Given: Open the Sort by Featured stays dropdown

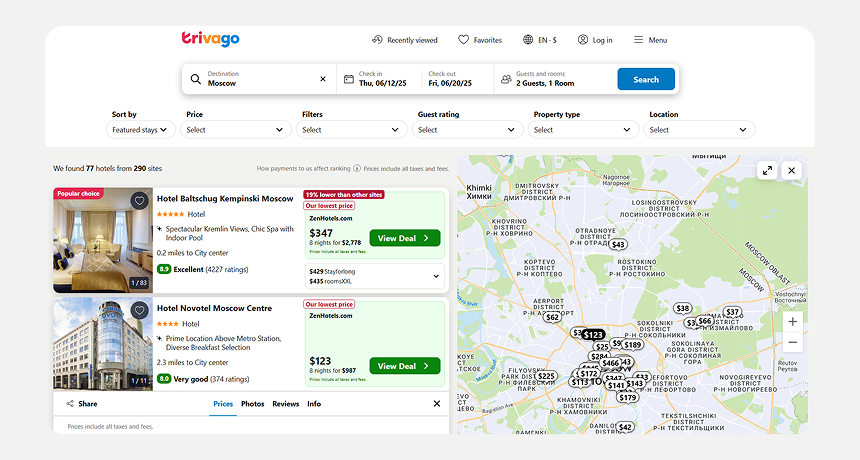Looking at the screenshot, I should point(140,130).
